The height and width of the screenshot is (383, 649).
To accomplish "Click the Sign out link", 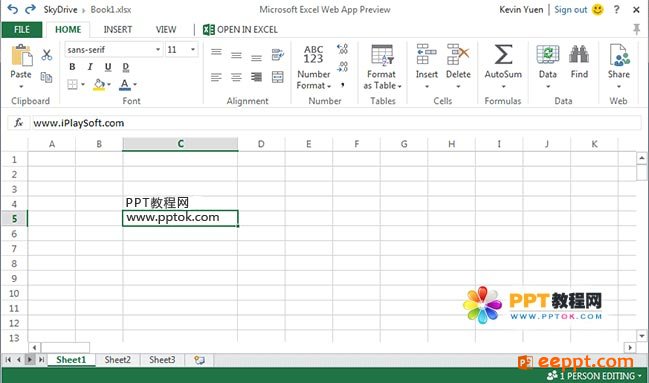I will [571, 10].
